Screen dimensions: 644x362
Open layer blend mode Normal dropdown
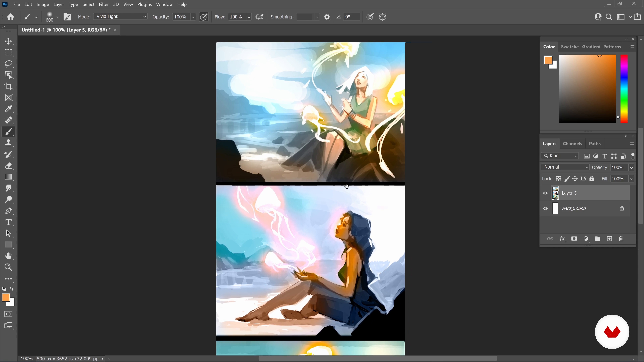coord(565,167)
